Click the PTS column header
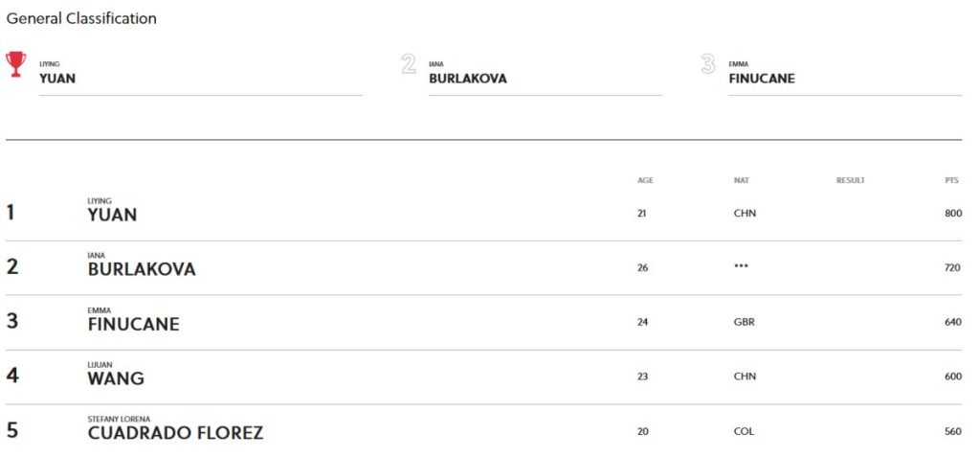Viewport: 980px width, 457px height. (951, 180)
